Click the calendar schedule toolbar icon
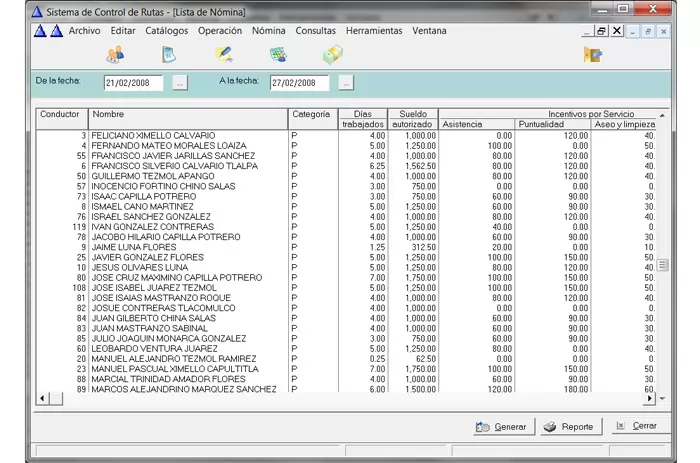 tap(279, 55)
